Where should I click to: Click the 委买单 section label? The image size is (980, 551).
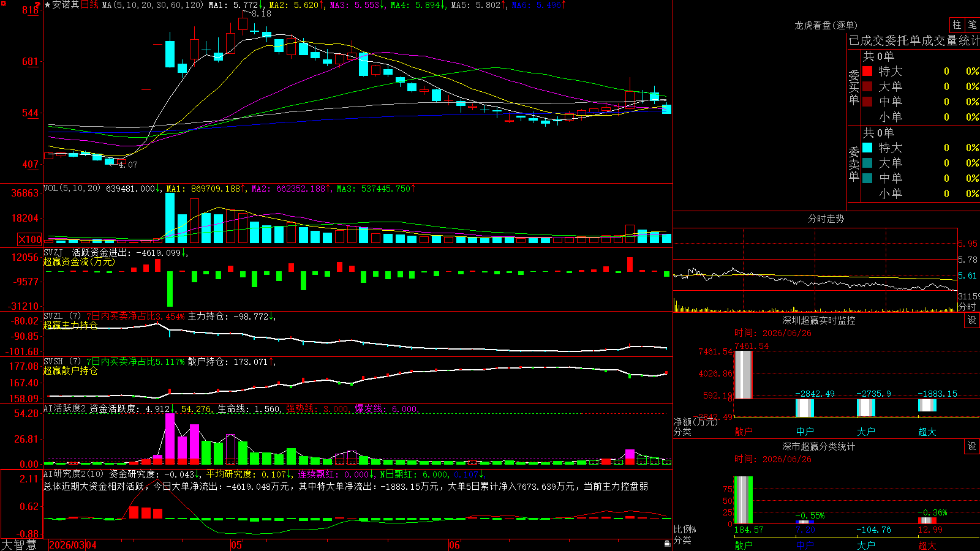pyautogui.click(x=854, y=87)
